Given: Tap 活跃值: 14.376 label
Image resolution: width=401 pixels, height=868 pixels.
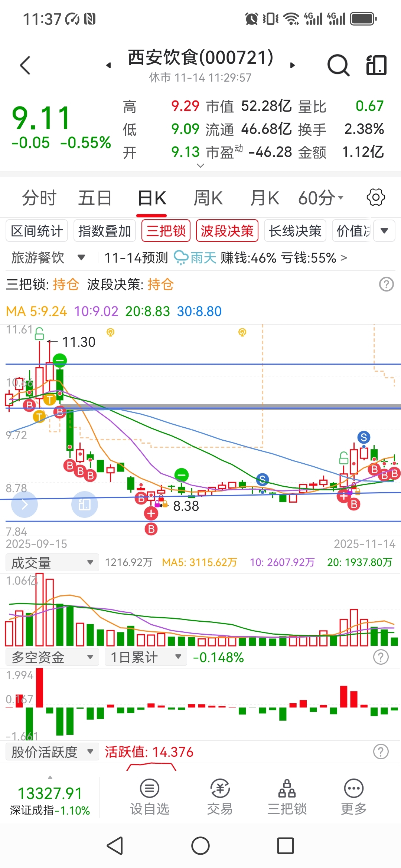Looking at the screenshot, I should [x=149, y=752].
